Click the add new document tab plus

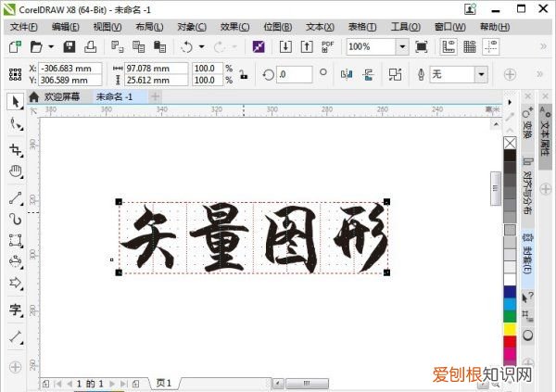pyautogui.click(x=156, y=96)
